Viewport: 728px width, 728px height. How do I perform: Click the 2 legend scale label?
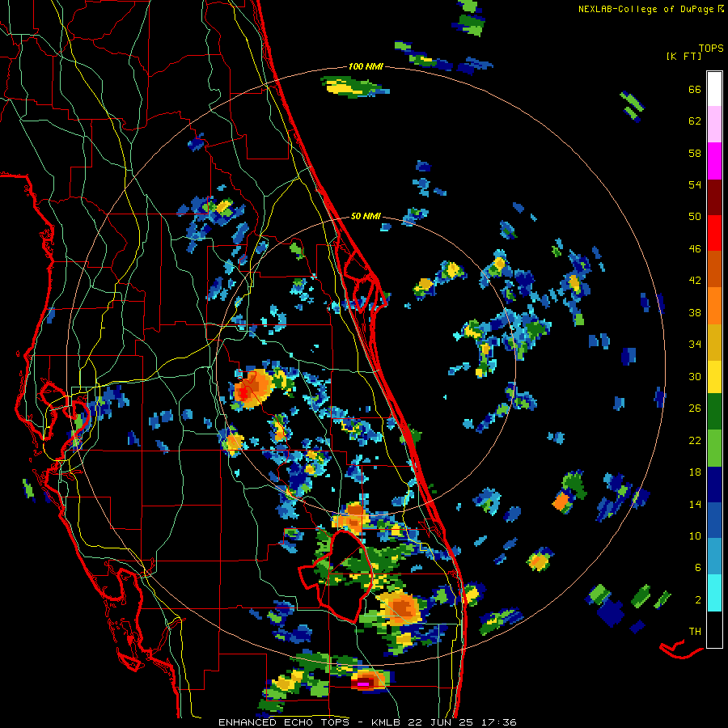pos(698,599)
